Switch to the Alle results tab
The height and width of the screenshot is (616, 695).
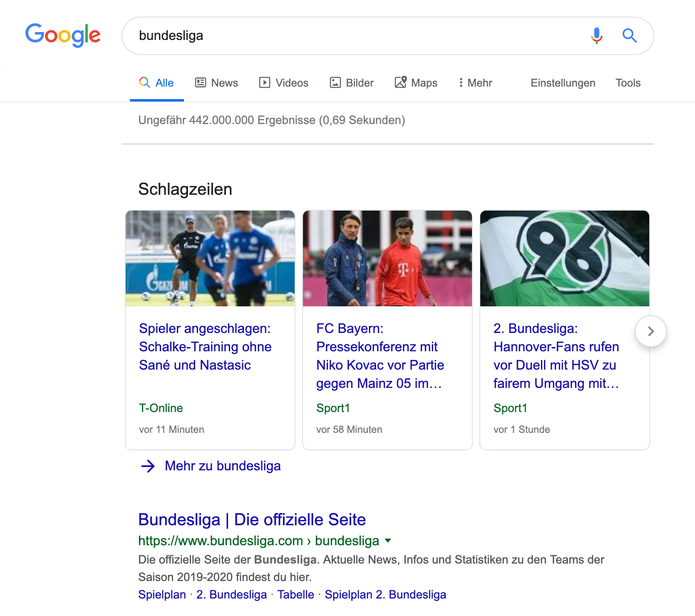pyautogui.click(x=157, y=83)
